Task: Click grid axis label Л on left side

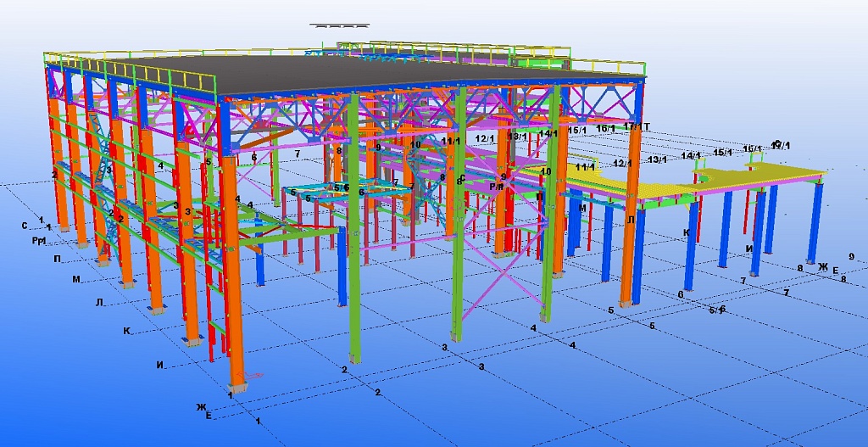Action: [x=99, y=303]
